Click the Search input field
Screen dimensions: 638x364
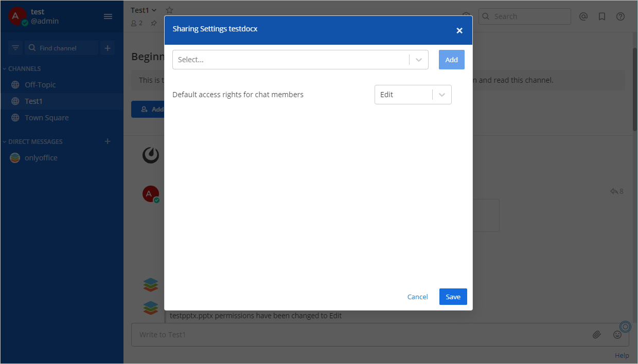click(529, 16)
